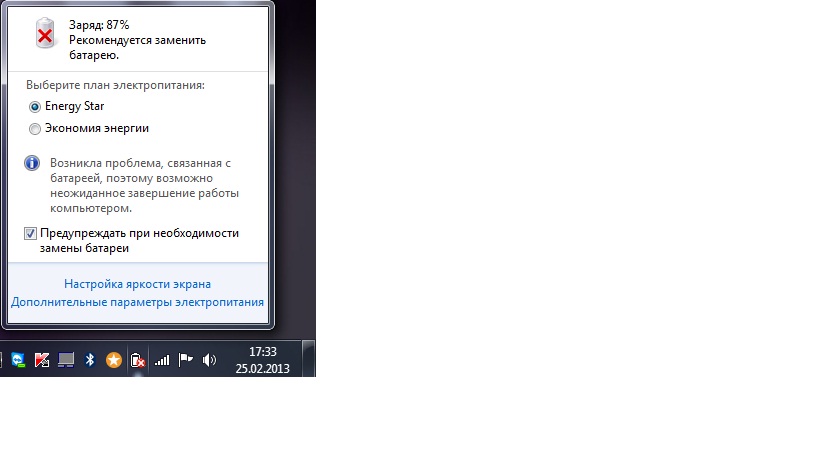This screenshot has width=819, height=460.
Task: Open the Настройка яркости экрана link
Action: [137, 284]
